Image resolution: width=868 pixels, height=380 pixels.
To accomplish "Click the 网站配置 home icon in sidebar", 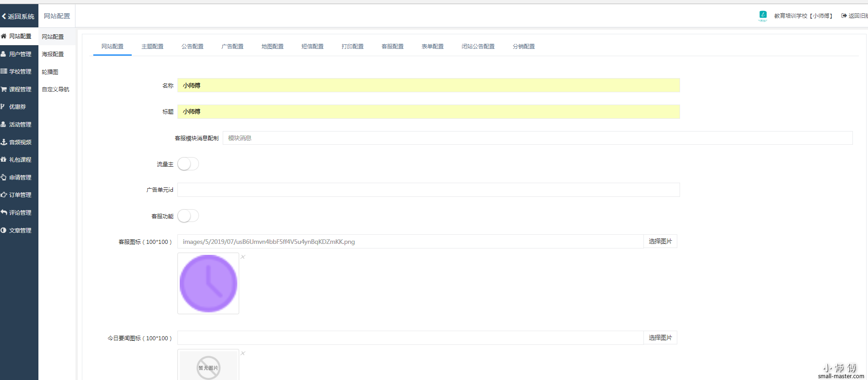I will (4, 36).
